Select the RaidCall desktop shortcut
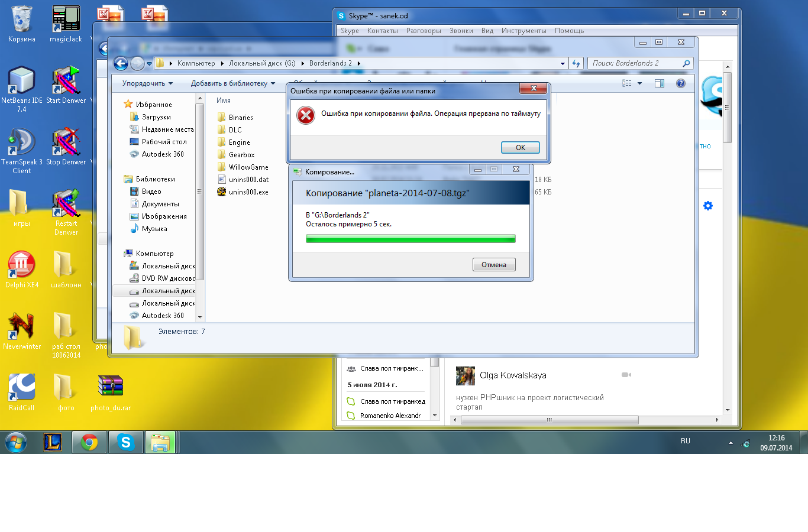This screenshot has height=532, width=808. (x=22, y=392)
